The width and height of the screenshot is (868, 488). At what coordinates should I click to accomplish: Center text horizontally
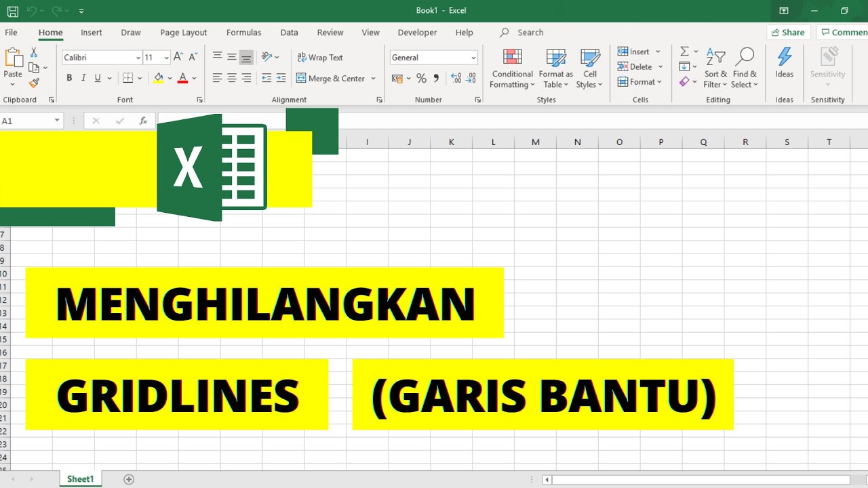pos(232,79)
